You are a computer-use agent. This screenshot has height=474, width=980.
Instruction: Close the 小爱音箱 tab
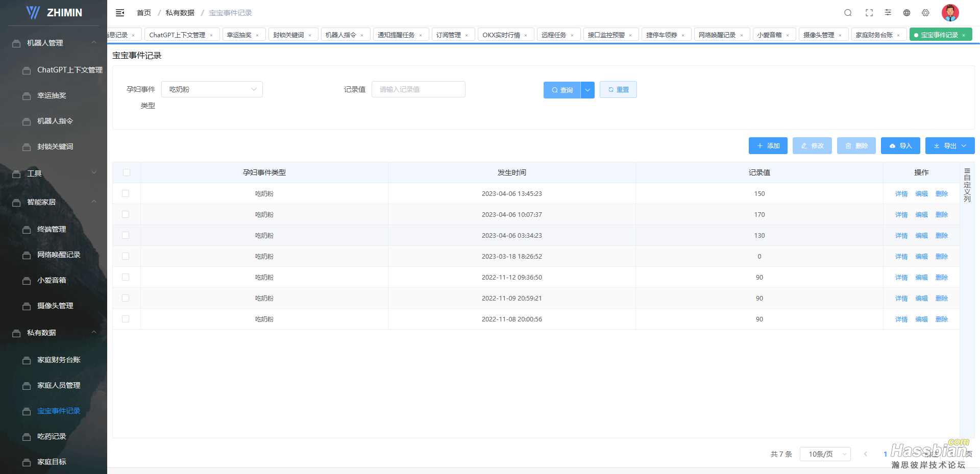tap(788, 35)
